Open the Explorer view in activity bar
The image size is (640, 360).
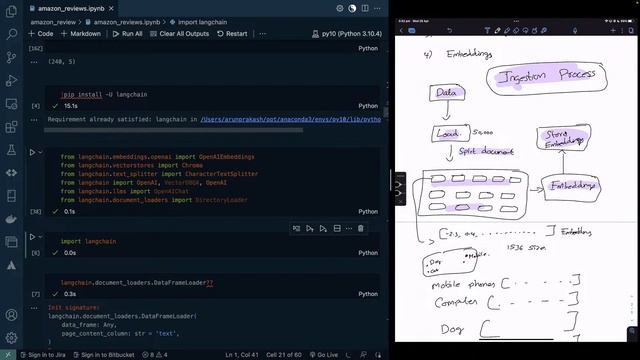coord(11,11)
